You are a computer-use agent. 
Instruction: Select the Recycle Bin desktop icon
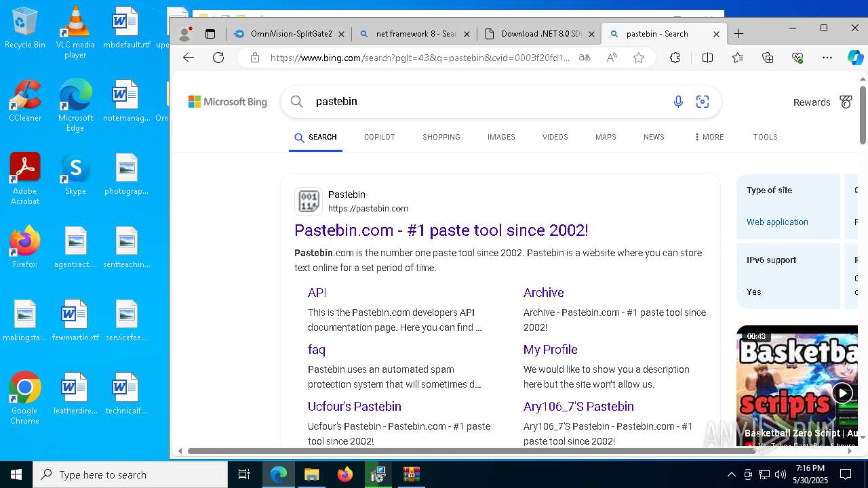point(25,28)
